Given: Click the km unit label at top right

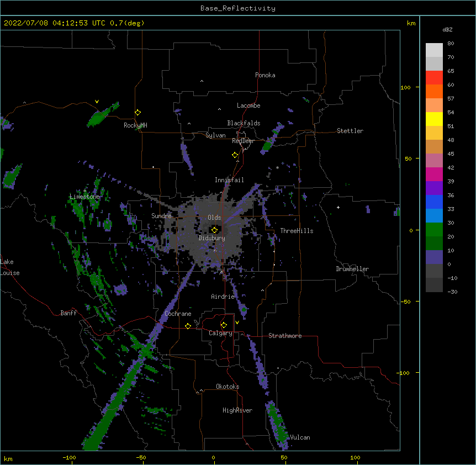Looking at the screenshot, I should tap(411, 23).
